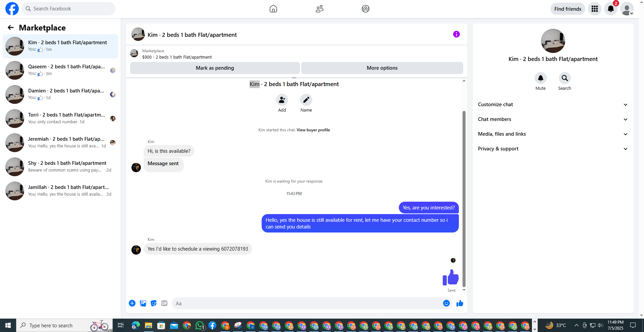
Task: Open Task View on the taskbar
Action: pyautogui.click(x=121, y=325)
